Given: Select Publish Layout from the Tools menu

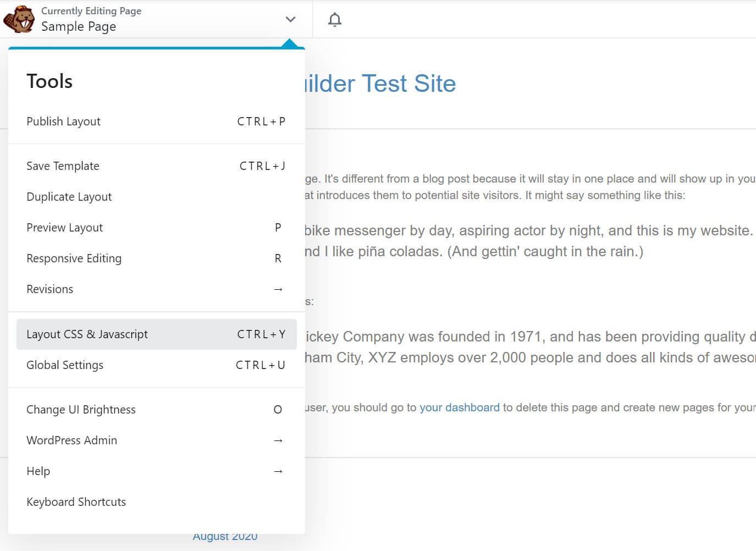Looking at the screenshot, I should coord(63,121).
